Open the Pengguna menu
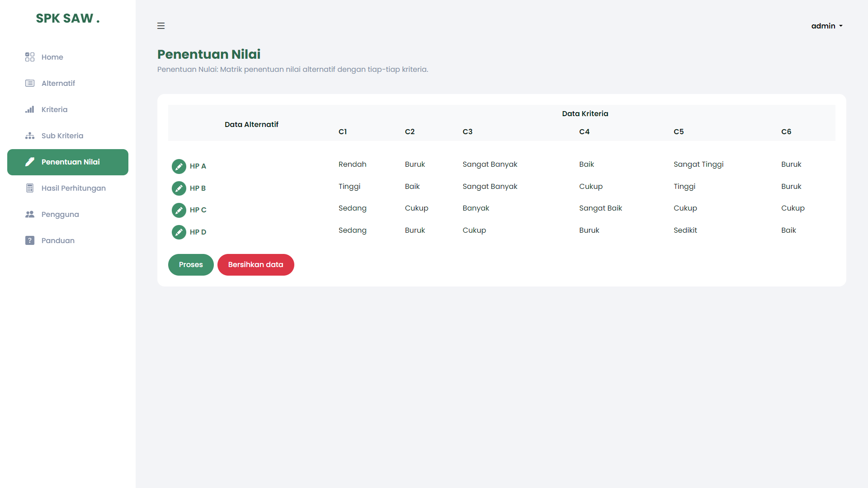 point(68,214)
